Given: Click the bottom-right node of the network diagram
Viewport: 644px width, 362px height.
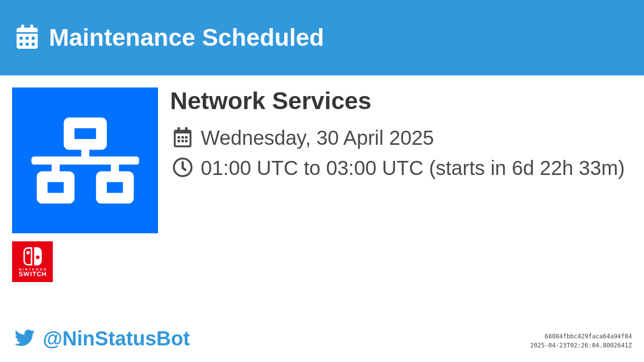Looking at the screenshot, I should pos(115,188).
